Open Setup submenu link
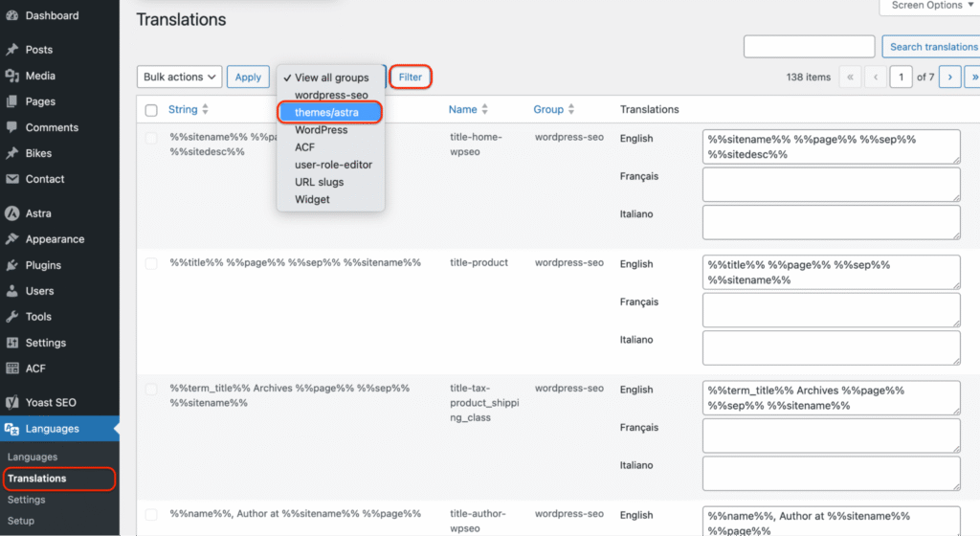This screenshot has height=536, width=980. pos(21,521)
